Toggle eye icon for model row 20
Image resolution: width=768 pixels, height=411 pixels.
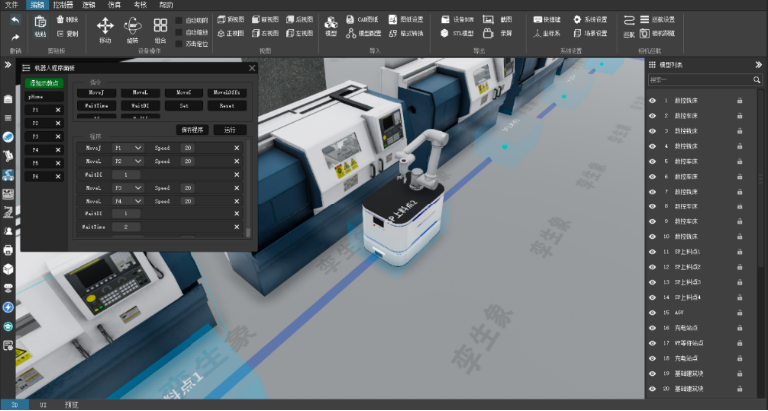(652, 388)
